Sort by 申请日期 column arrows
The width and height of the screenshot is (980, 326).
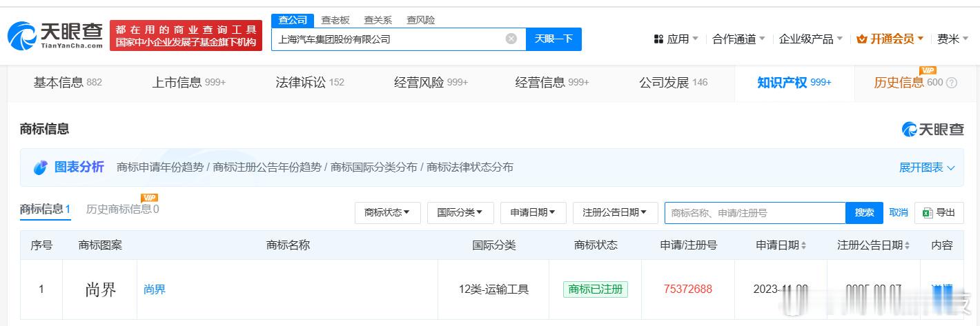(803, 245)
